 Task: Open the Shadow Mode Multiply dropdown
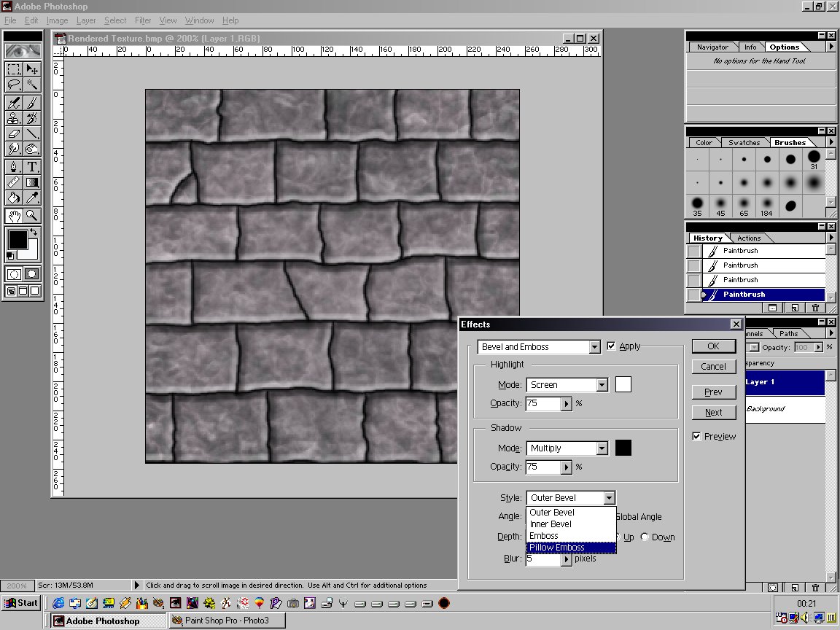[602, 448]
